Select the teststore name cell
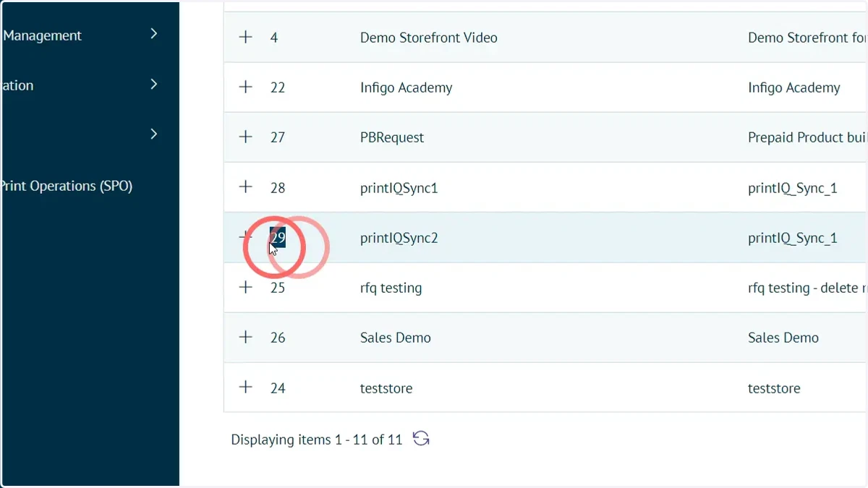Viewport: 868px width, 488px height. tap(386, 388)
